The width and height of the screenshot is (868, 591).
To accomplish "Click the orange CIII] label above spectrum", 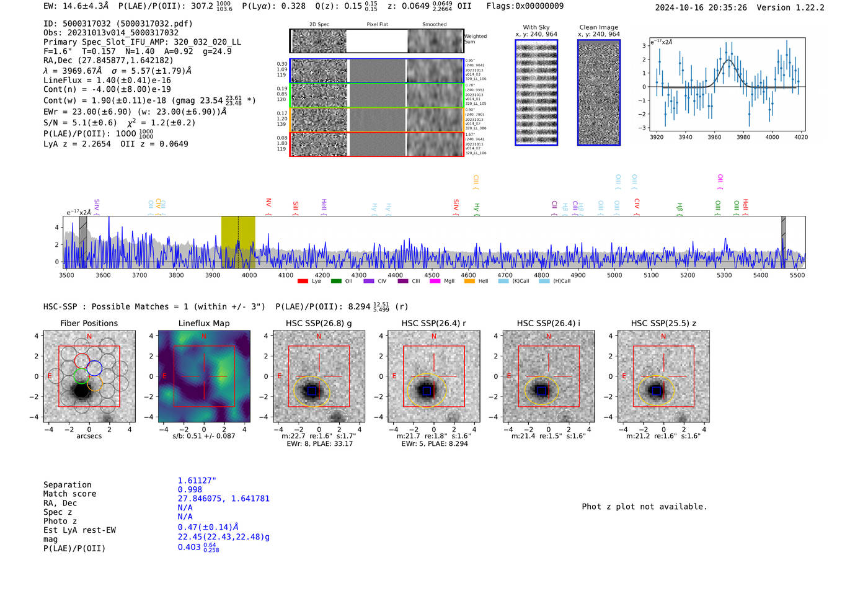I will click(476, 181).
